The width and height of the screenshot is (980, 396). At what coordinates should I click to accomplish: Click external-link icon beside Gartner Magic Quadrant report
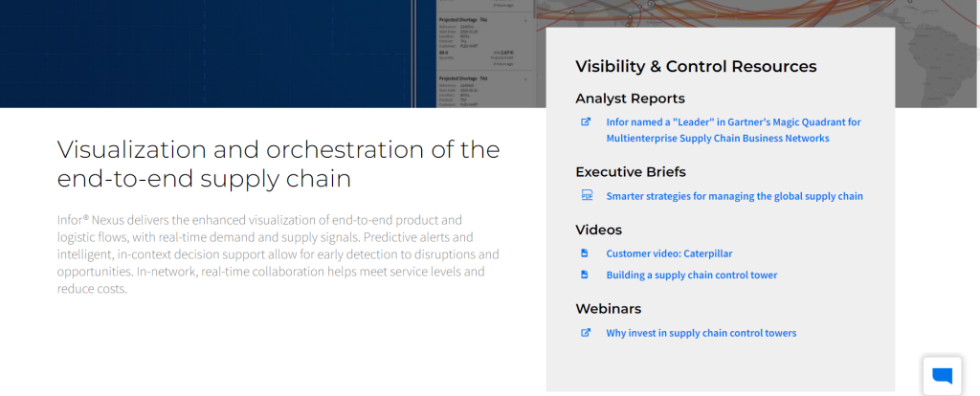click(586, 121)
